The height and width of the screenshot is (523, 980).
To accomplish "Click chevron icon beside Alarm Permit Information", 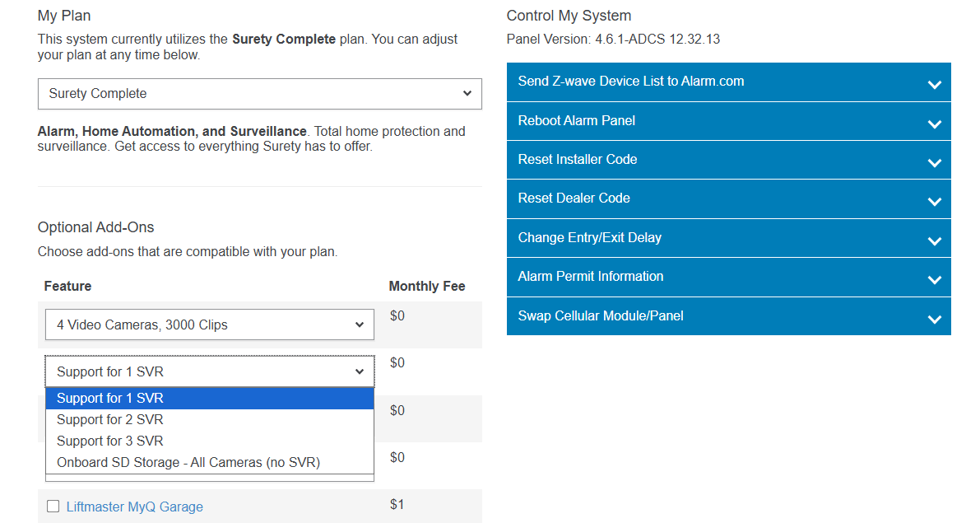I will tap(934, 280).
